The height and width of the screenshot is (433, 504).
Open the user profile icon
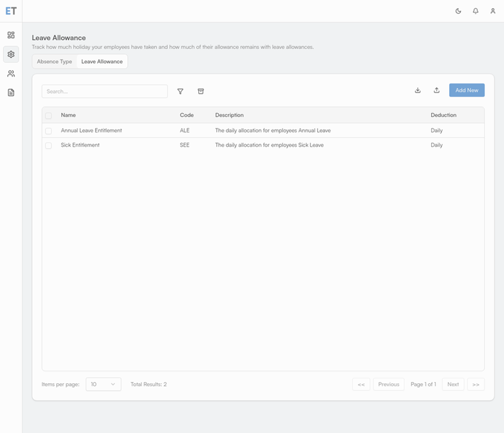click(493, 11)
